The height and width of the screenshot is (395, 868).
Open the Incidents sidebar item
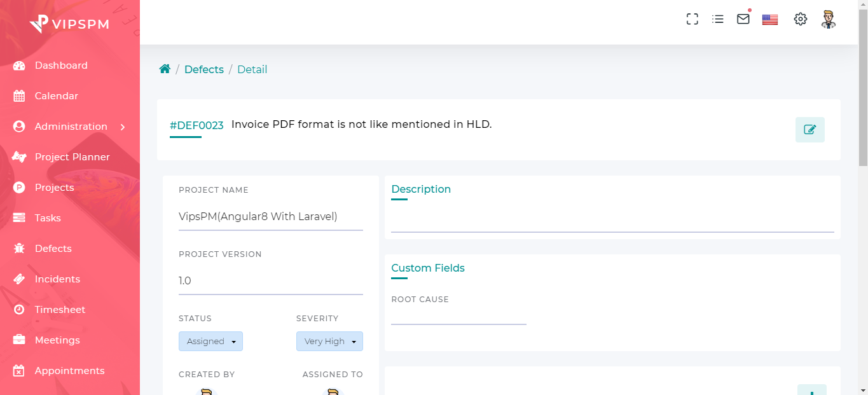coord(58,279)
